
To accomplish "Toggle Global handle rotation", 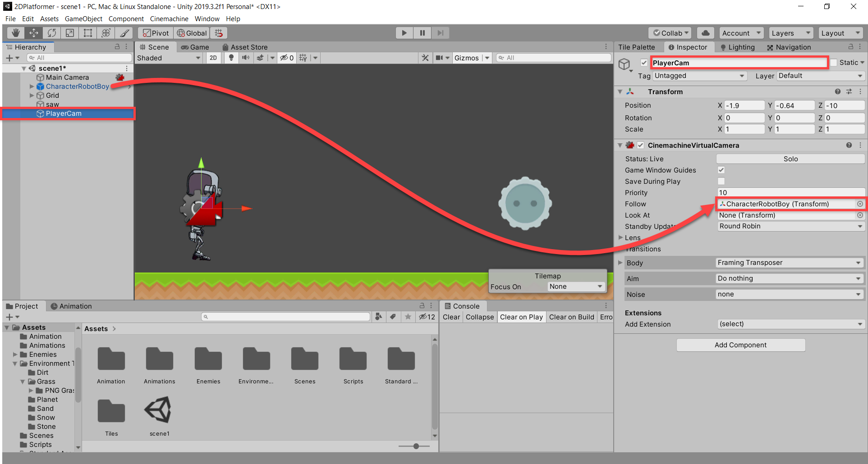I will 192,33.
